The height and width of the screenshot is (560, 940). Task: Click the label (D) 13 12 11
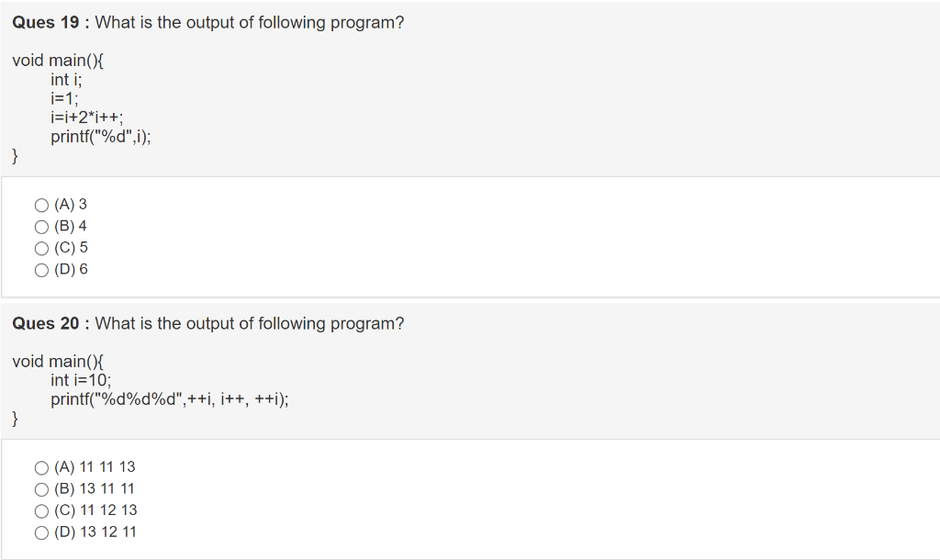95,532
